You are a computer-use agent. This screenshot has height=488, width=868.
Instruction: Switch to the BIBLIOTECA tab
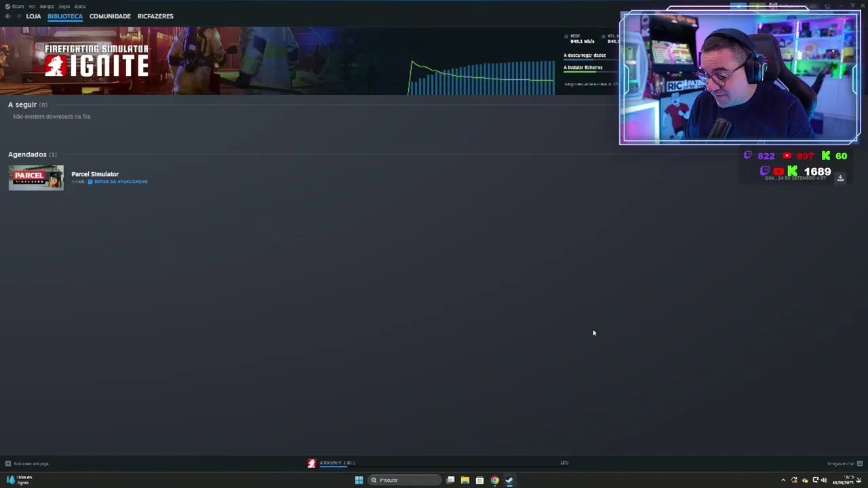click(x=65, y=16)
